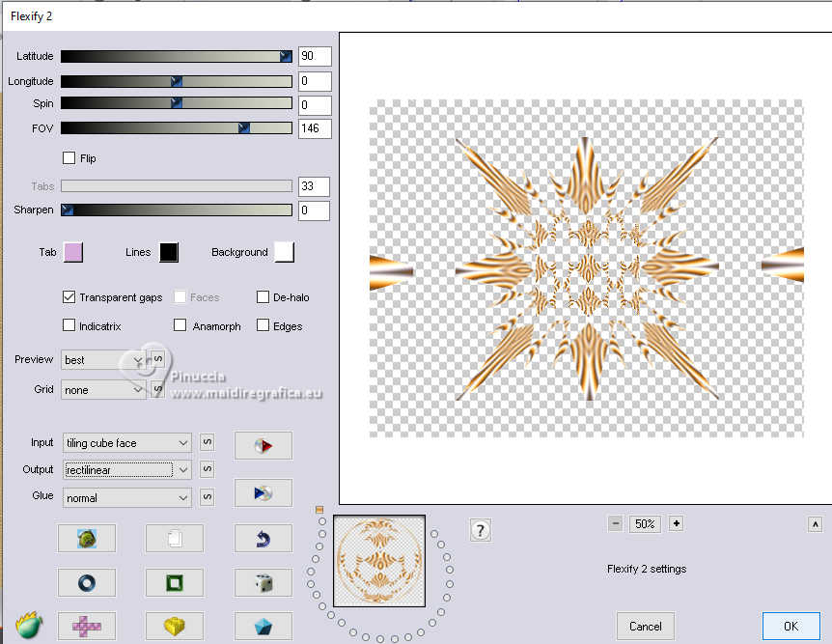Image resolution: width=832 pixels, height=644 pixels.
Task: Pick the lavender Tab color swatch
Action: click(72, 252)
